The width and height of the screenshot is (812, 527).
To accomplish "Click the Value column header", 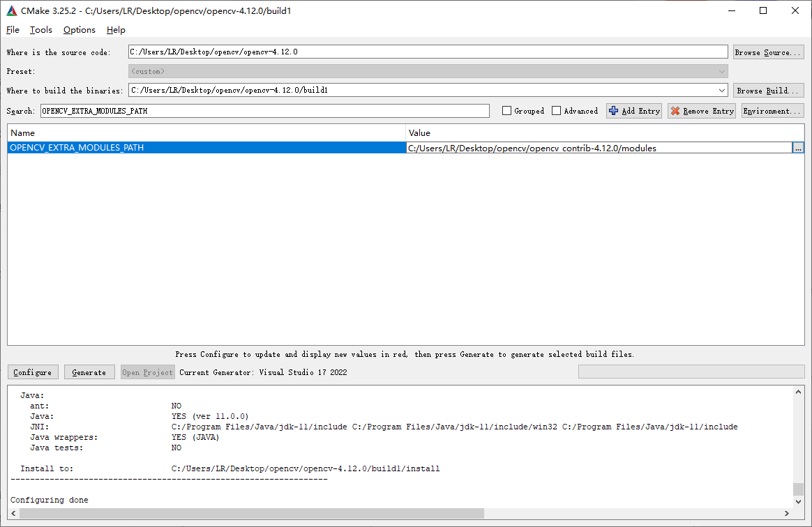I will 605,133.
